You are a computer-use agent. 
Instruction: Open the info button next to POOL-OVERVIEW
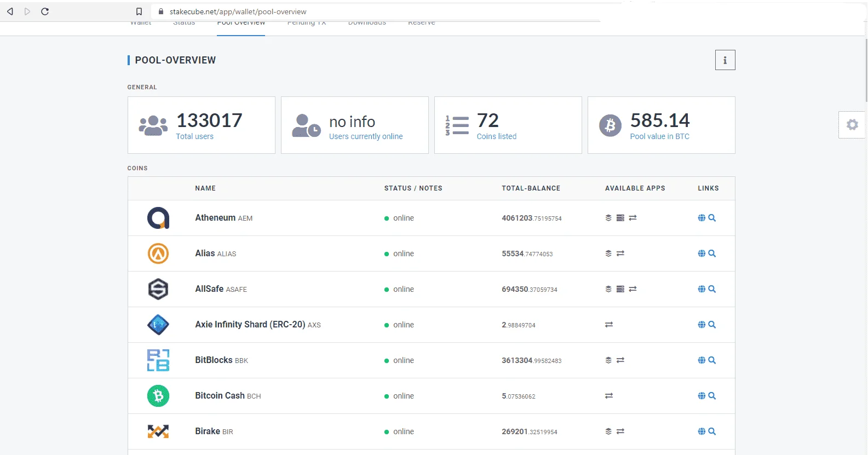point(725,60)
